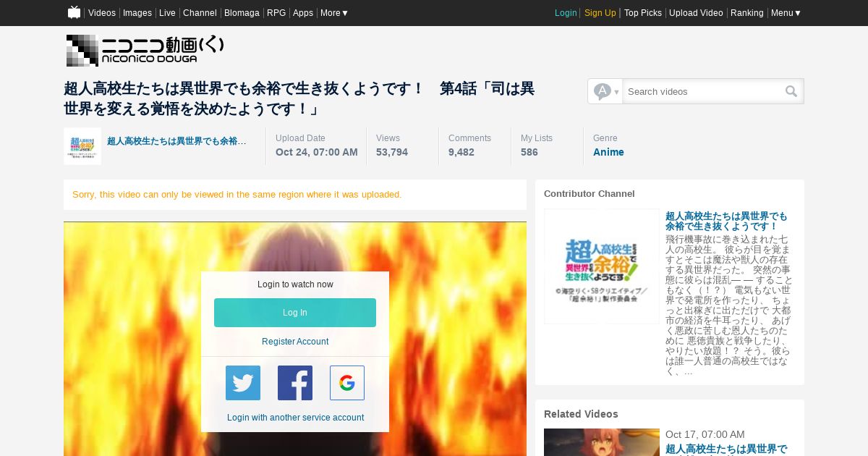Open the Contributor Channel title link
Screen dimensions: 868x456
click(726, 221)
